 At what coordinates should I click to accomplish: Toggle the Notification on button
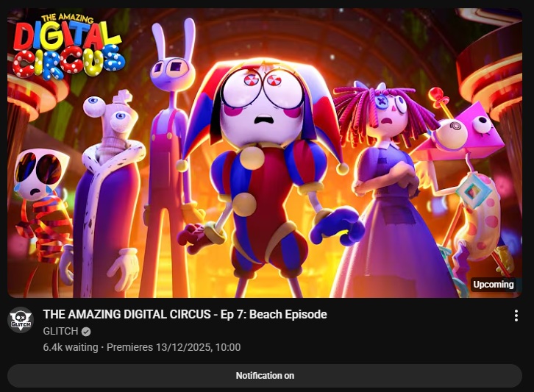(265, 376)
